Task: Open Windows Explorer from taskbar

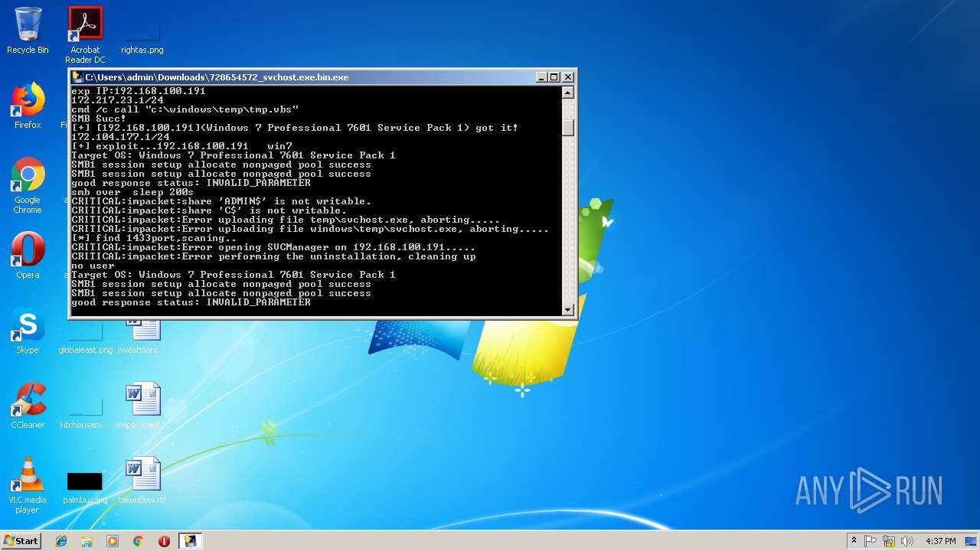Action: tap(87, 541)
